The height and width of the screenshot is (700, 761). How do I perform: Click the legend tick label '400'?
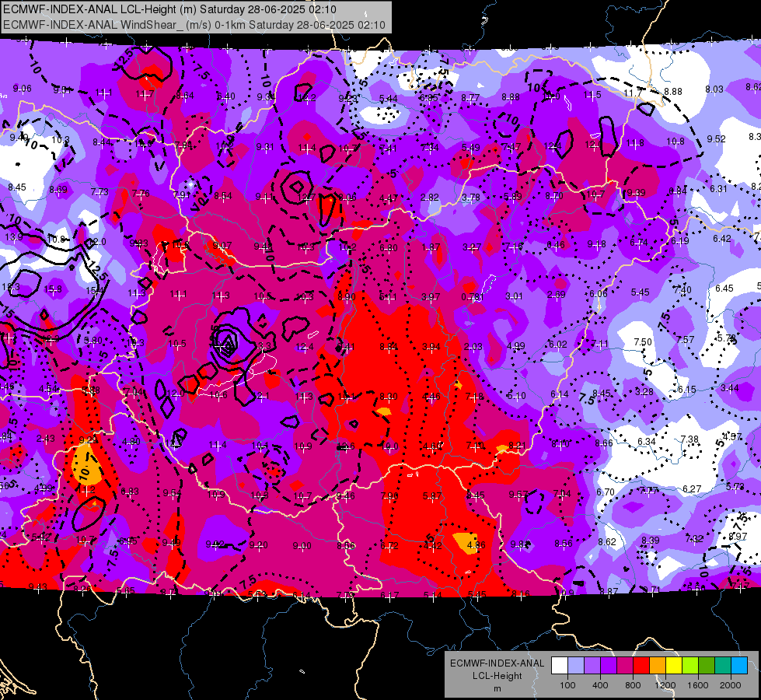(600, 685)
